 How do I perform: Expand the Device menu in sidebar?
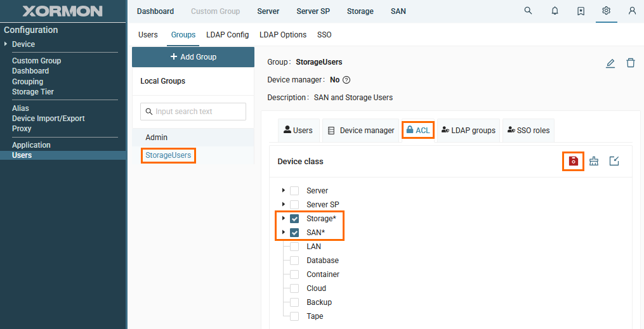6,44
